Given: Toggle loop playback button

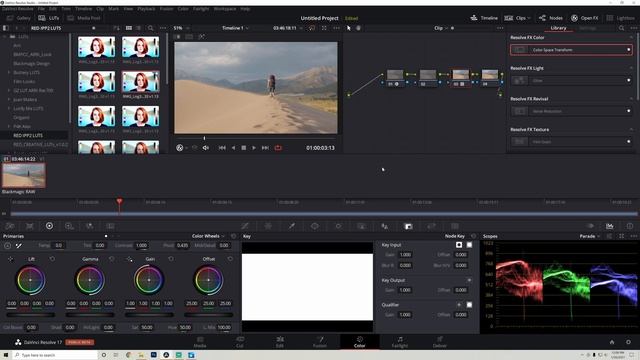Looking at the screenshot, I should click(x=278, y=148).
